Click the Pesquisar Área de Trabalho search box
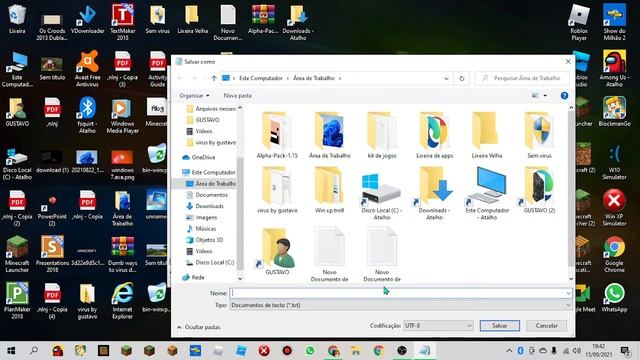 coord(522,78)
